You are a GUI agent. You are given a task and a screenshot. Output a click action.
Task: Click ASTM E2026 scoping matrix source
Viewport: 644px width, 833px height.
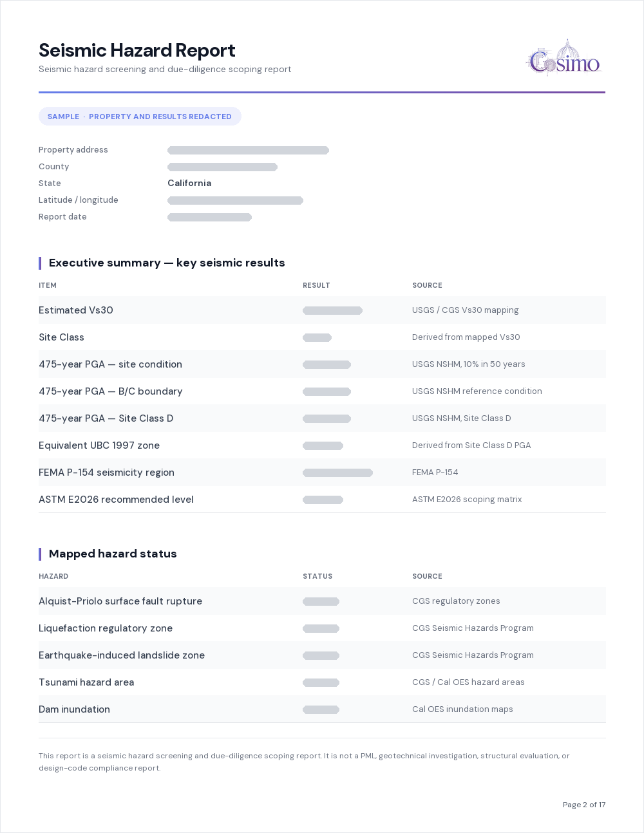(x=467, y=500)
